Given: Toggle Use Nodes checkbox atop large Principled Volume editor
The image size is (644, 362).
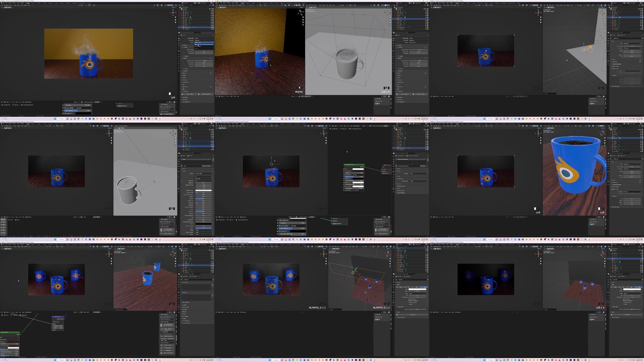Looking at the screenshot, I should point(354,126).
